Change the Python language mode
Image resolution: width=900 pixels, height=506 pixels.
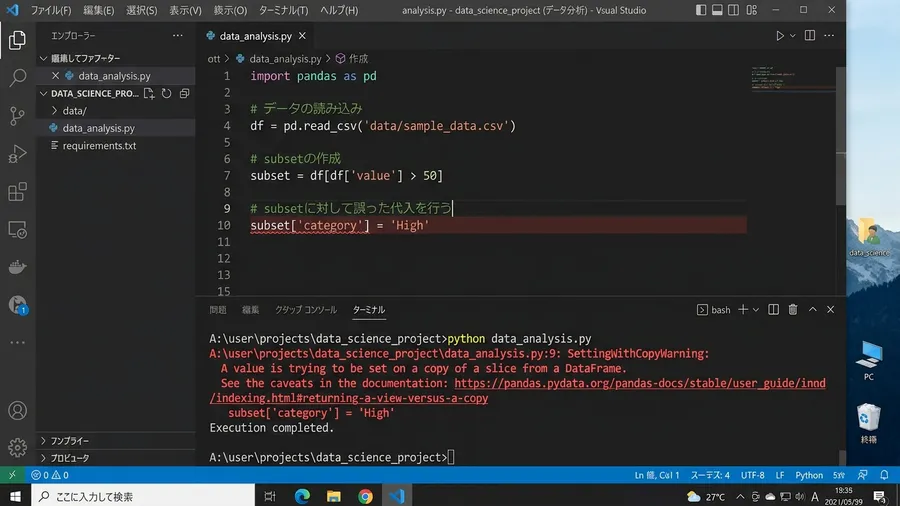[808, 475]
